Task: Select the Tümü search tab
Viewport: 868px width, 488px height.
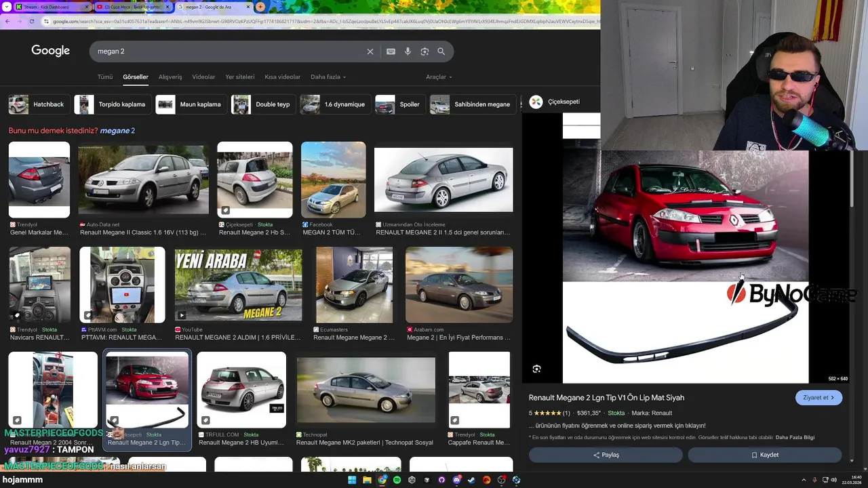Action: pos(105,77)
